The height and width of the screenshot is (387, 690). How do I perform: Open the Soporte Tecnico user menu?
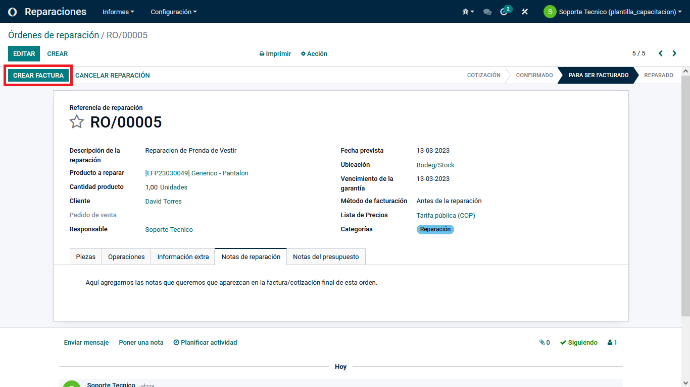tap(612, 12)
